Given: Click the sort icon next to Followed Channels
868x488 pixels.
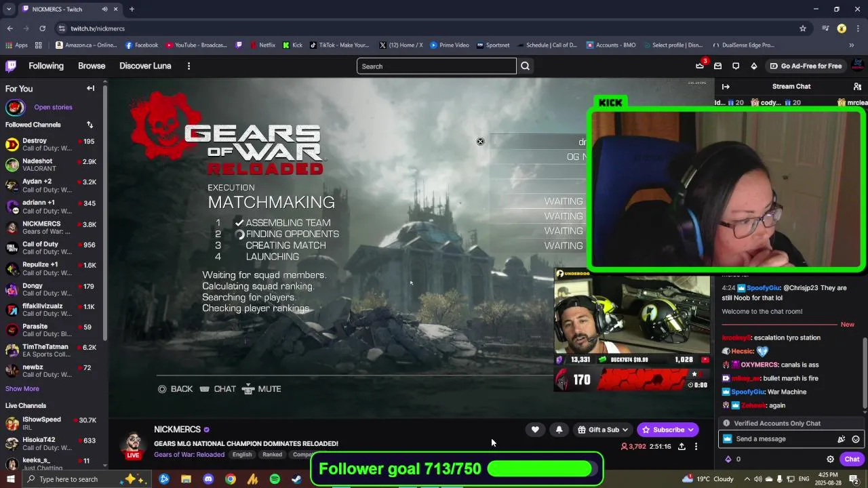Looking at the screenshot, I should 90,125.
